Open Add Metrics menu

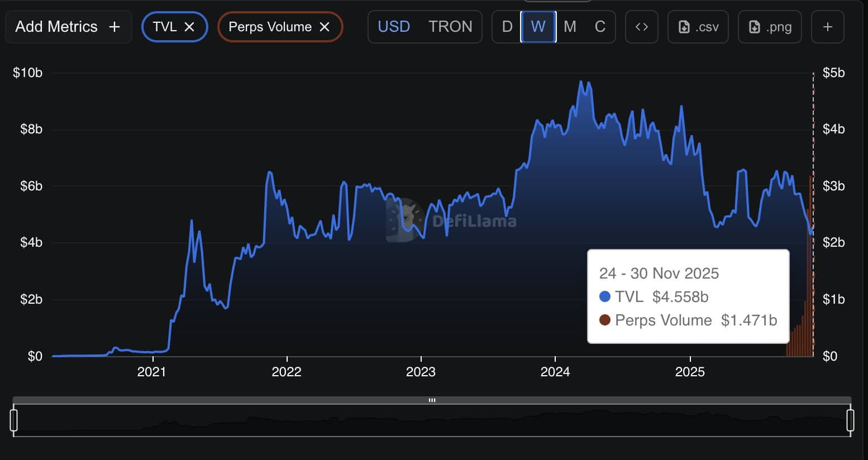(68, 27)
